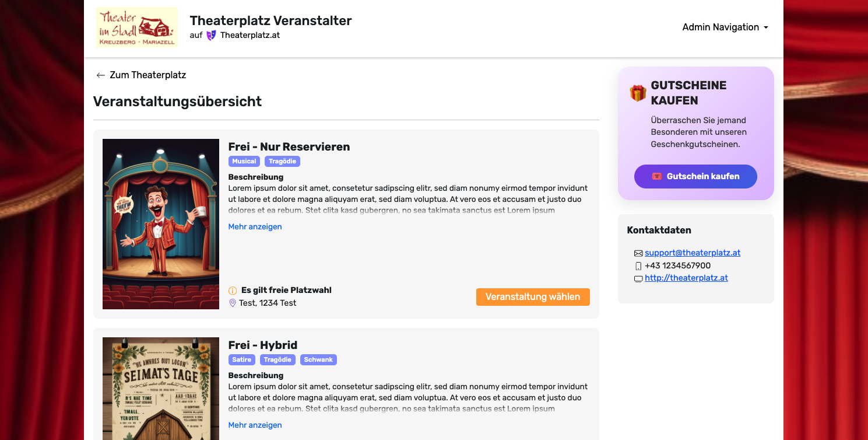The width and height of the screenshot is (868, 440).
Task: Click the Frei - Nur Reservieren poster image
Action: pyautogui.click(x=161, y=224)
